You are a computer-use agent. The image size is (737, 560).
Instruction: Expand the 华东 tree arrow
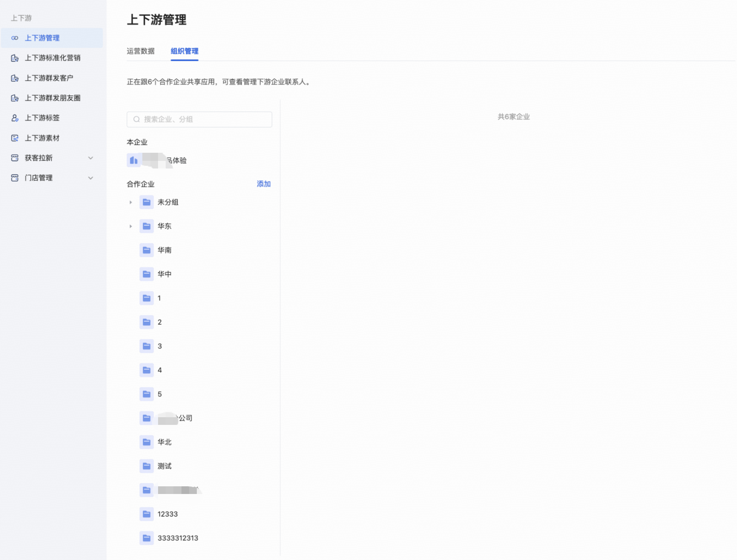point(130,226)
